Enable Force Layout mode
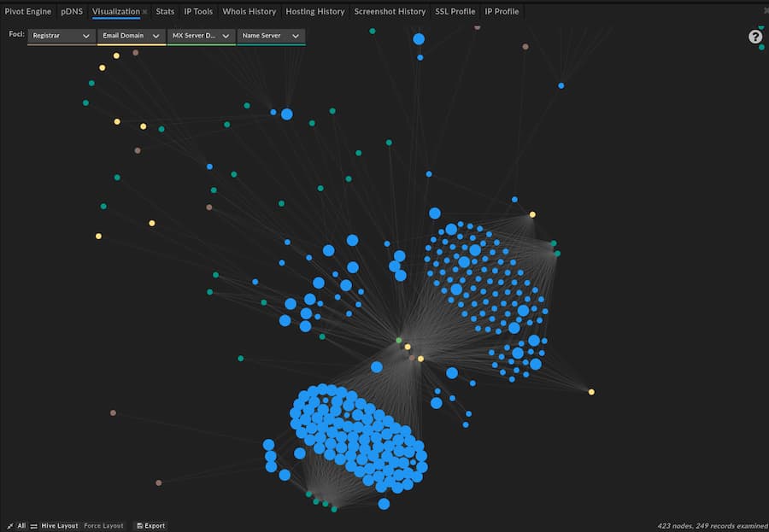 [x=103, y=525]
